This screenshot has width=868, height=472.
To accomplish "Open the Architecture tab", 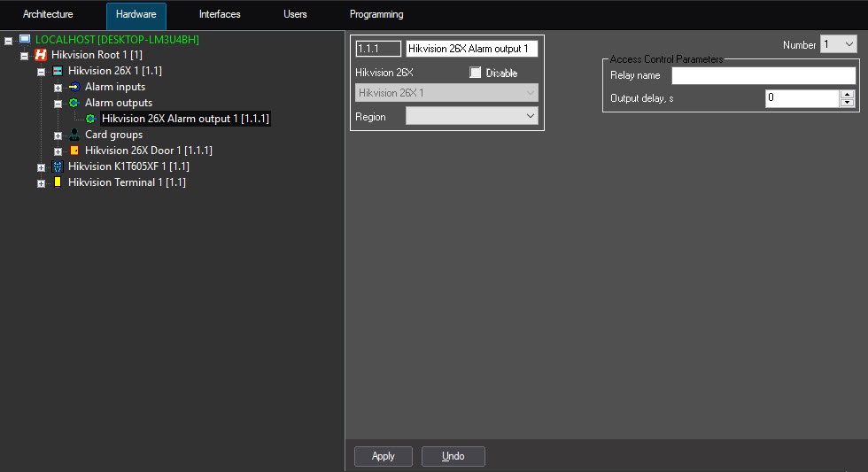I will point(48,14).
